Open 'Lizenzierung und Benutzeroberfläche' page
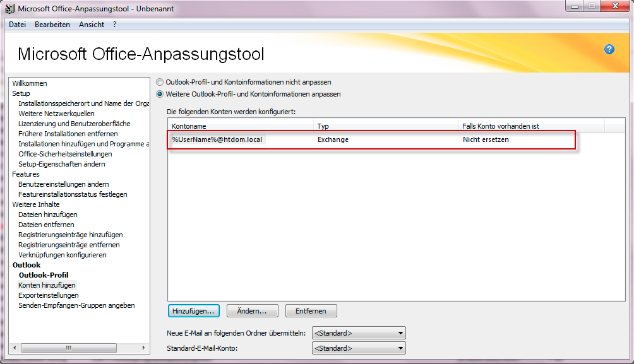 [74, 124]
